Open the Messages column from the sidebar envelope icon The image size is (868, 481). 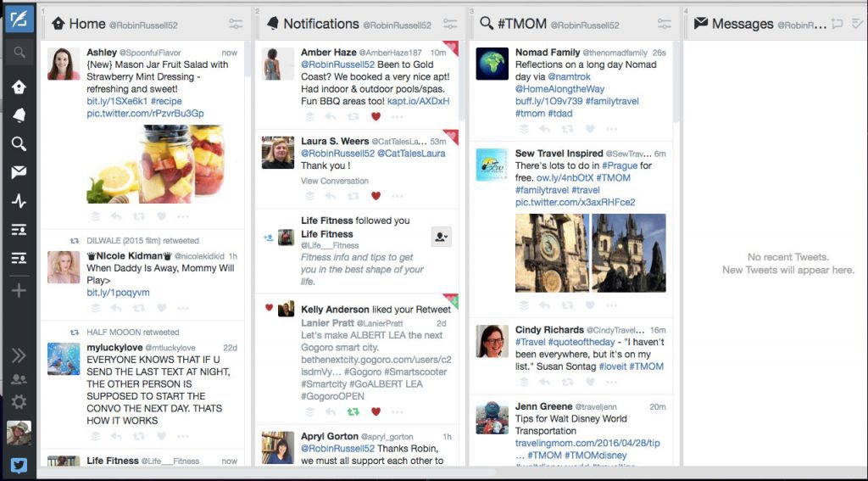19,172
